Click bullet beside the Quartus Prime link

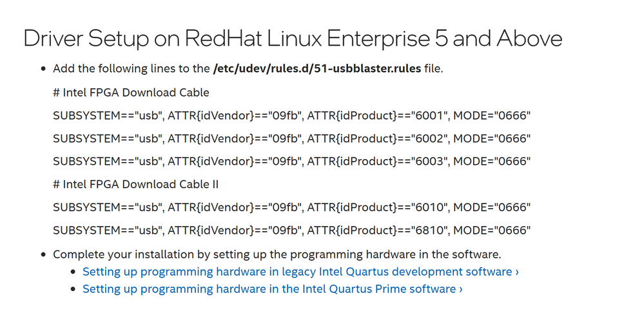73,290
